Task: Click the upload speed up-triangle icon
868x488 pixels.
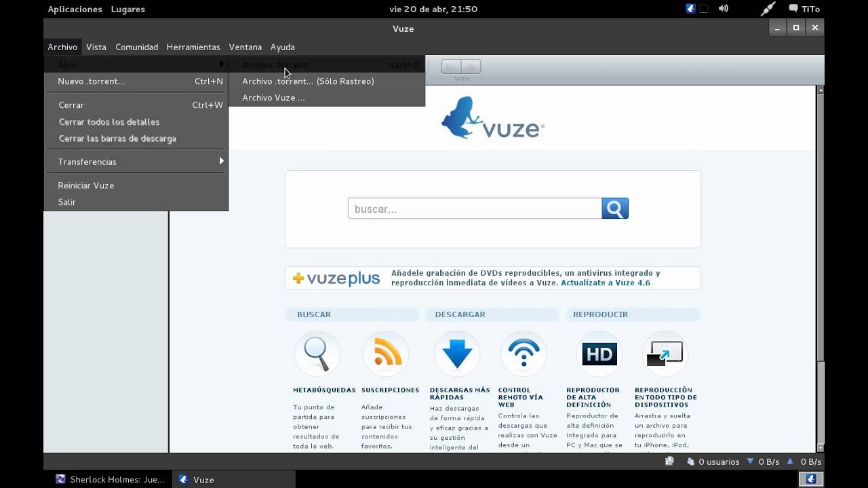Action: [790, 461]
